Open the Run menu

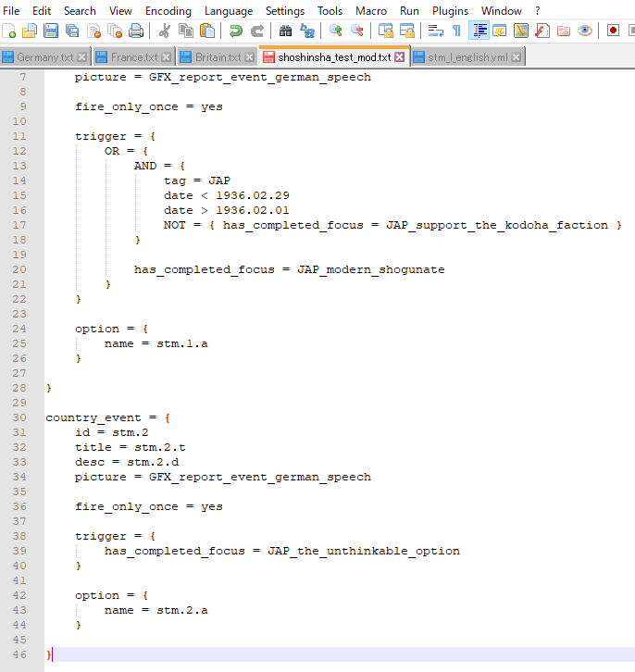coord(410,11)
